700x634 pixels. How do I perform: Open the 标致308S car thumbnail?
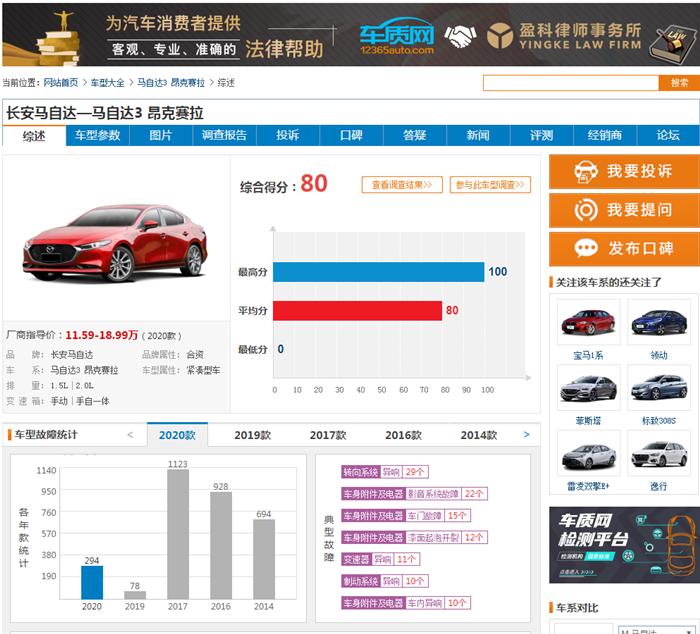(x=659, y=388)
